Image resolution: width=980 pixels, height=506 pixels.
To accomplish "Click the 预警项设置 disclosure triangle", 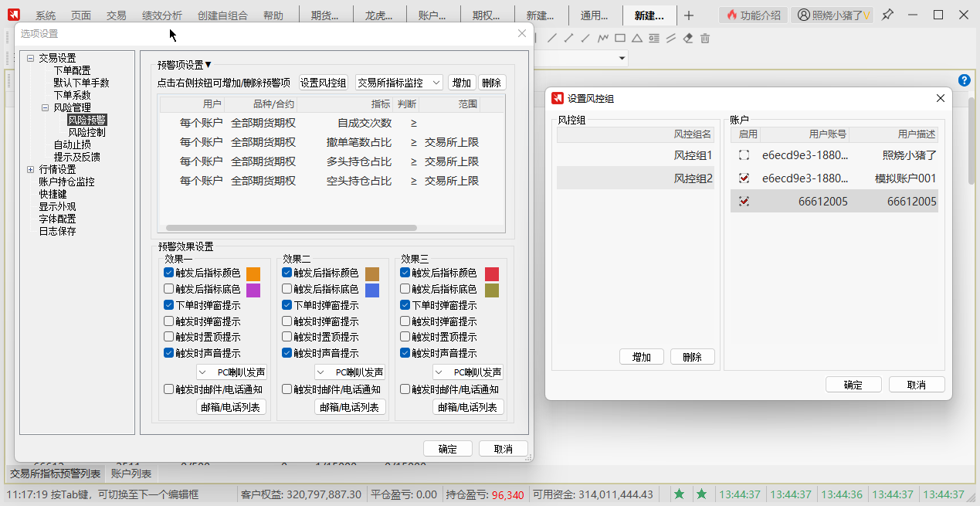I will 208,65.
